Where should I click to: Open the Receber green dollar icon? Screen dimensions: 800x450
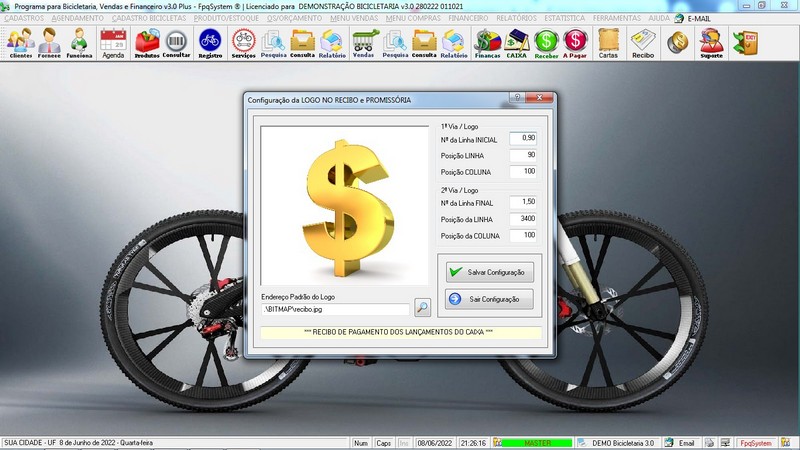(546, 43)
